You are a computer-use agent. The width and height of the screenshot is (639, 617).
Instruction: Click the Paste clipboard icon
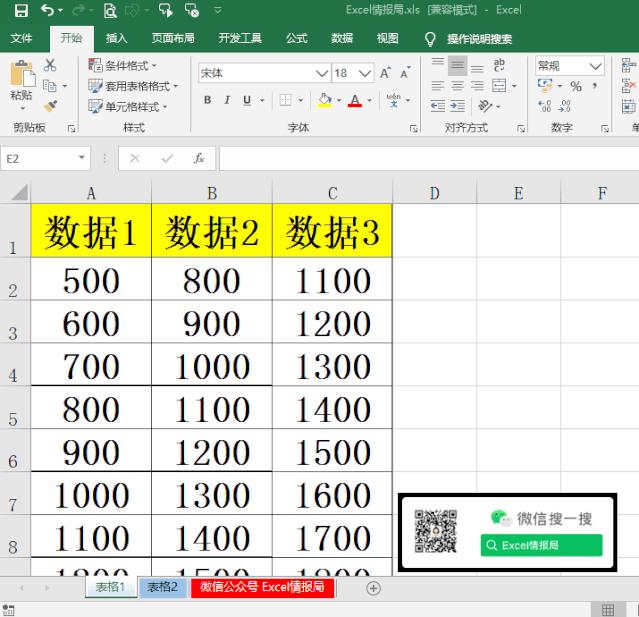(x=22, y=74)
